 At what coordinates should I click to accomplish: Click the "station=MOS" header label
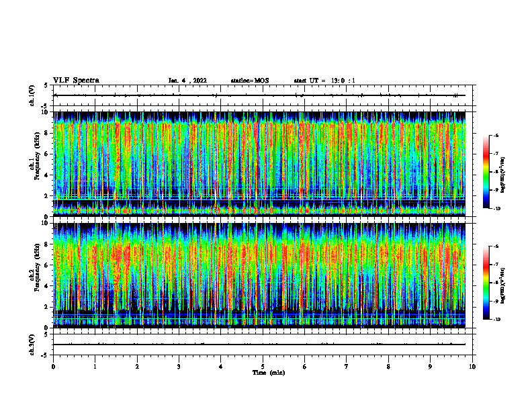click(250, 81)
